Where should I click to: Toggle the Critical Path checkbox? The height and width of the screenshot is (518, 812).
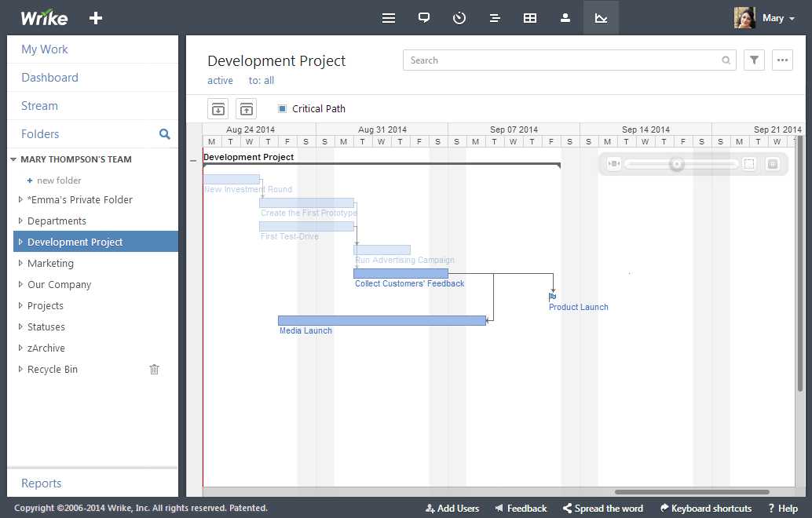pos(282,108)
